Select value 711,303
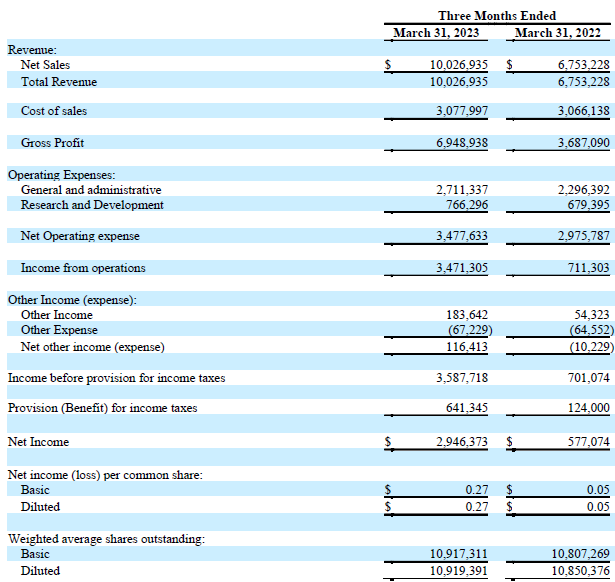The width and height of the screenshot is (615, 582). pos(589,268)
